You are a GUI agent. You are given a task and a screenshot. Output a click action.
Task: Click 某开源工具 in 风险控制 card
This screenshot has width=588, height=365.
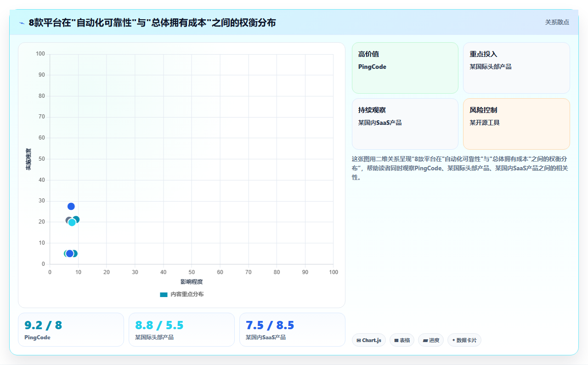[485, 123]
